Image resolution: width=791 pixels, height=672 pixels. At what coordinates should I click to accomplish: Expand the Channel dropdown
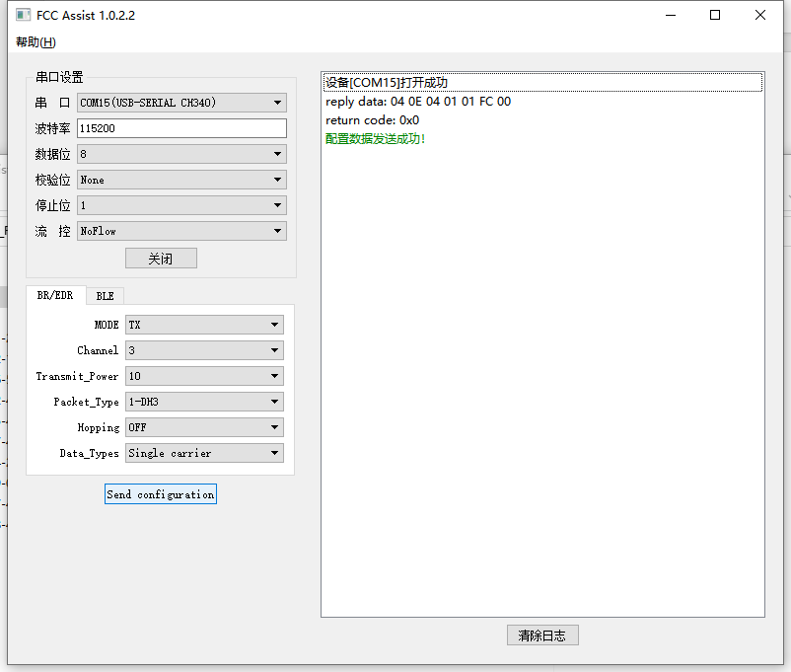click(204, 350)
